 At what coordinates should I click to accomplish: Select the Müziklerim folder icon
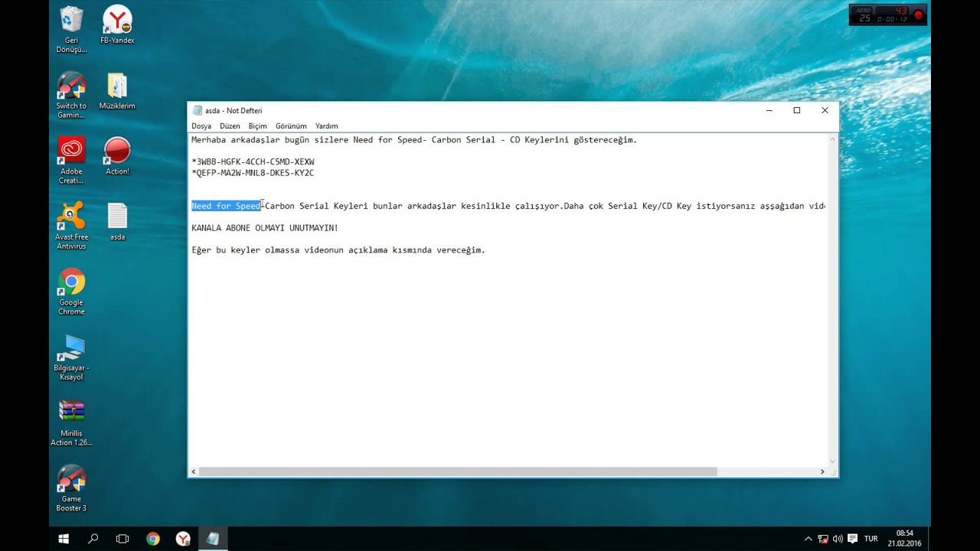point(117,90)
